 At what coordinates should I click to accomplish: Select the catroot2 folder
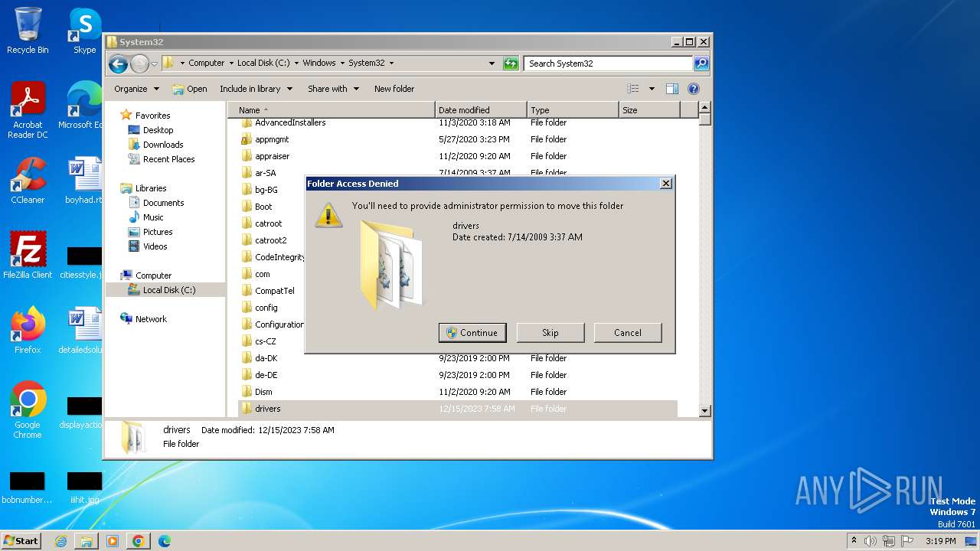(270, 240)
